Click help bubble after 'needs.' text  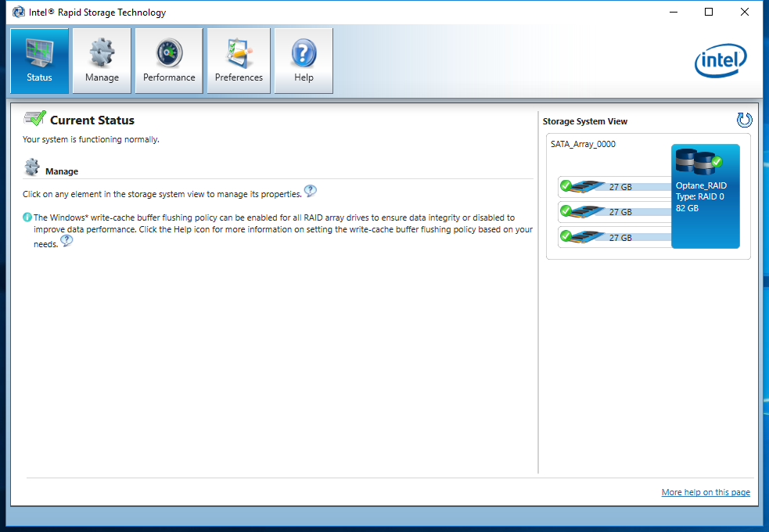coord(66,241)
